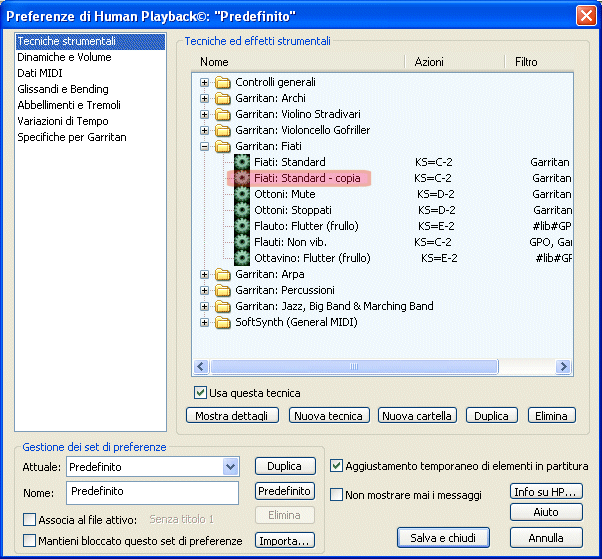Click the Nuova tecnica button
This screenshot has height=559, width=602.
click(329, 415)
